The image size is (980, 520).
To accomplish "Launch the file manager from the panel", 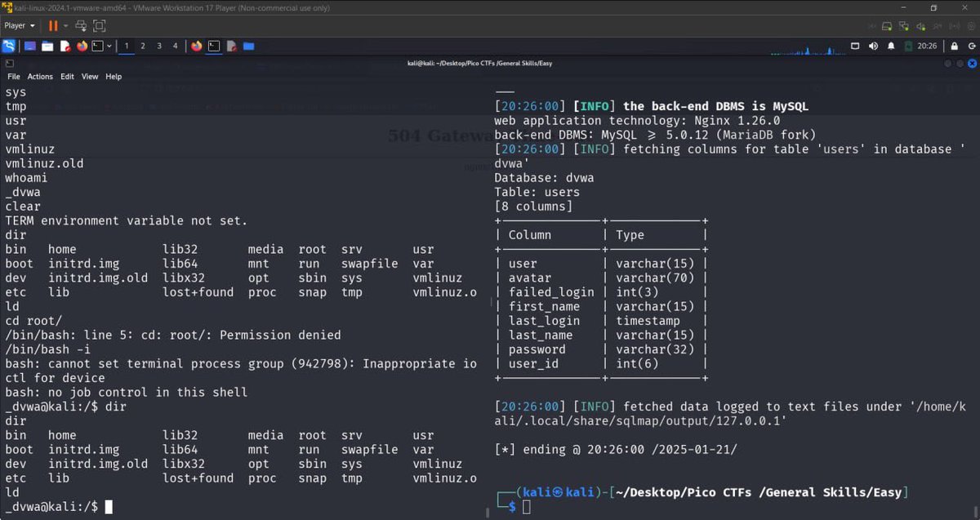I will point(47,47).
